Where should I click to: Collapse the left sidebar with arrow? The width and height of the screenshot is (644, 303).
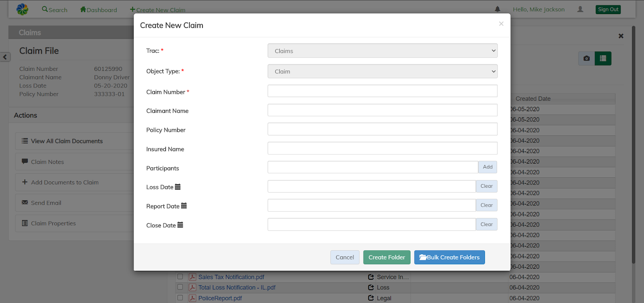[x=5, y=57]
